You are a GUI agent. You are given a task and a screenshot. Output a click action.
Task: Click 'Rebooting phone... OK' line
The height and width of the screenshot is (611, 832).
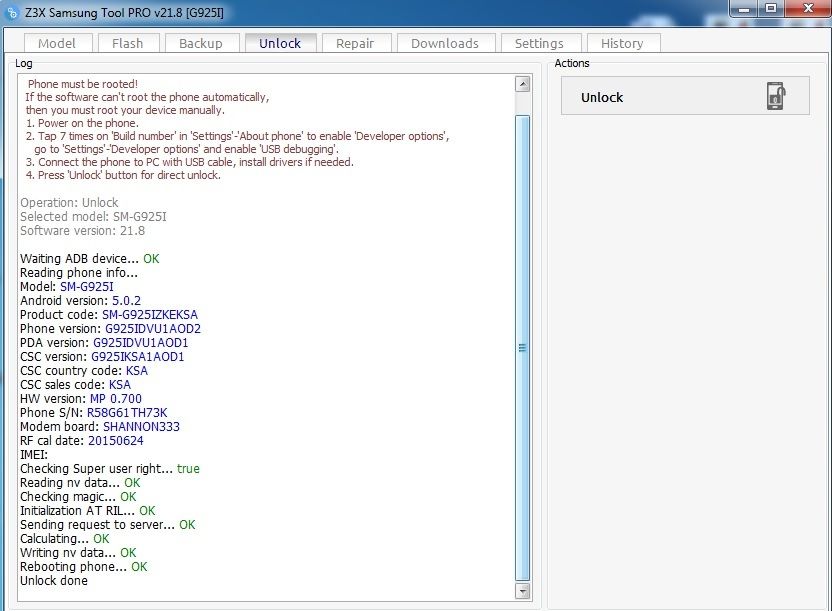click(x=83, y=567)
